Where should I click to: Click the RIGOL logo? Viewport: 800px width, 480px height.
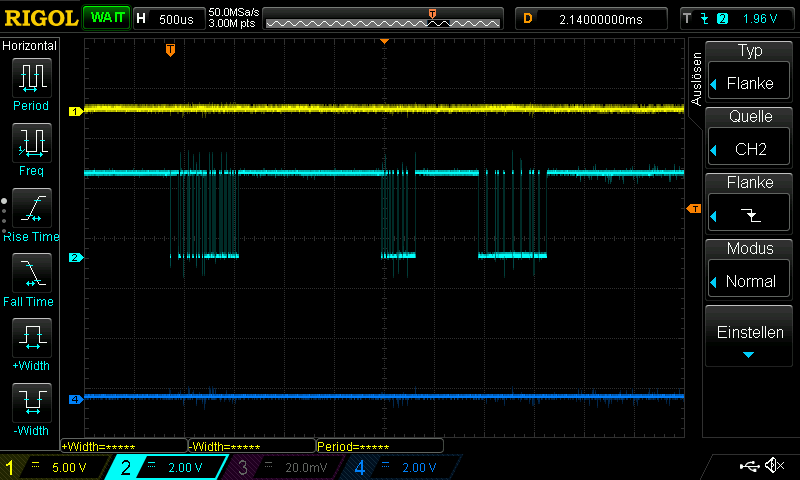[41, 18]
